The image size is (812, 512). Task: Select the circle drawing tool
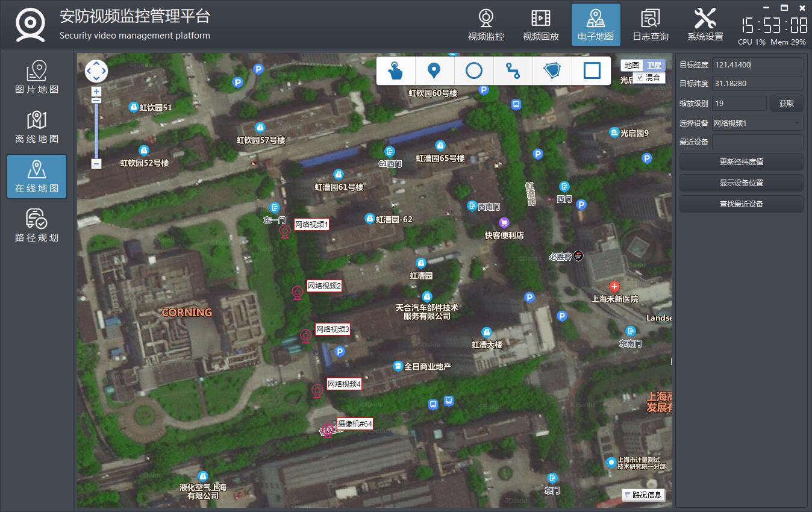pyautogui.click(x=473, y=71)
